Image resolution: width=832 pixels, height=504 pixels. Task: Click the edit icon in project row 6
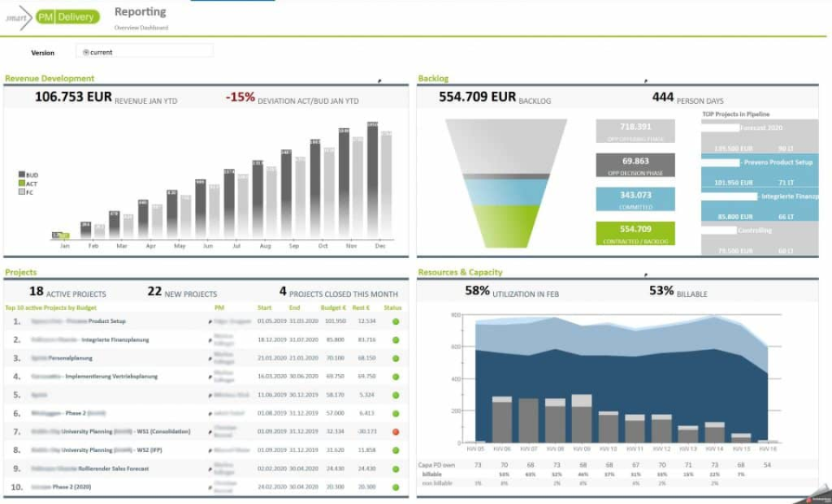[210, 414]
